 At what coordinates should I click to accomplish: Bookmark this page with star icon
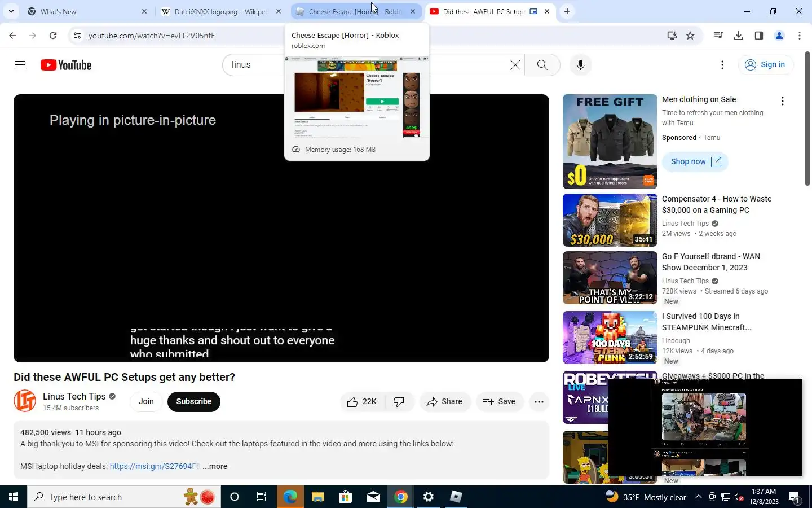tap(690, 36)
